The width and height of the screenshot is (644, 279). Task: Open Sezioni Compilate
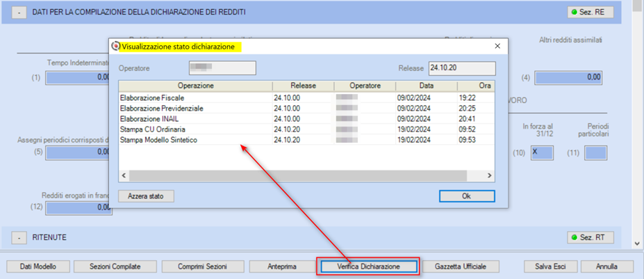pos(115,266)
